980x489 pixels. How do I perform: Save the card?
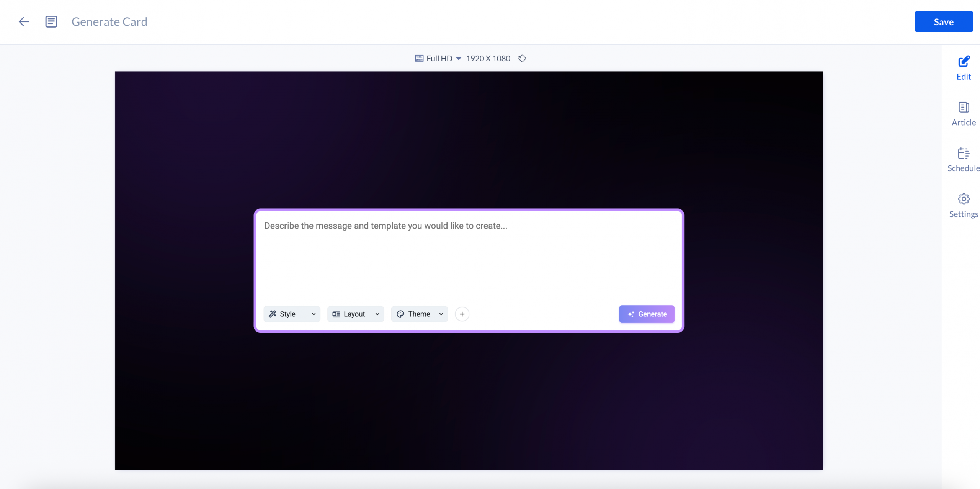pyautogui.click(x=944, y=22)
